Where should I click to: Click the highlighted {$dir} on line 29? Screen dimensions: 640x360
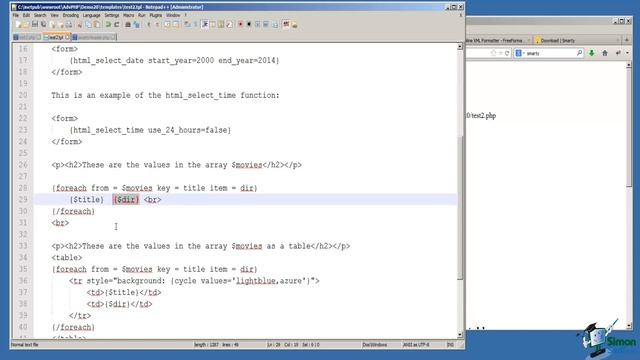[x=126, y=200]
